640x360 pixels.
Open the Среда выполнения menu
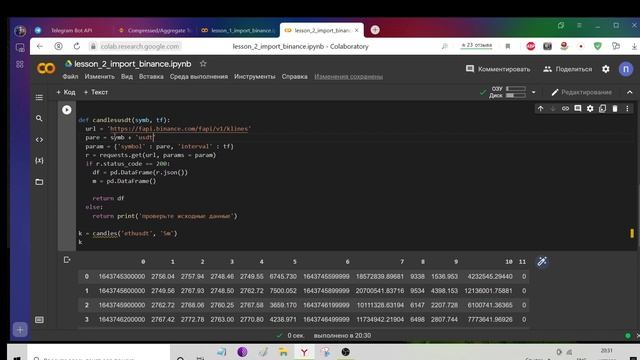pos(199,76)
